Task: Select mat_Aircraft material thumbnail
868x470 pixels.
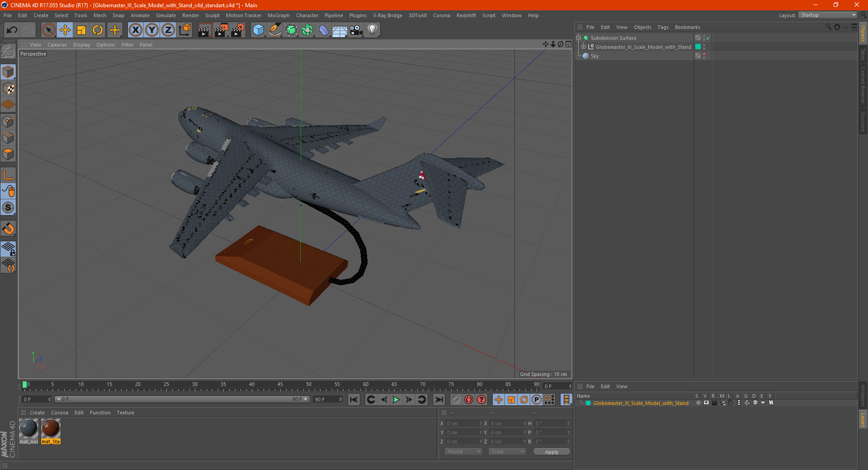Action: [28, 431]
